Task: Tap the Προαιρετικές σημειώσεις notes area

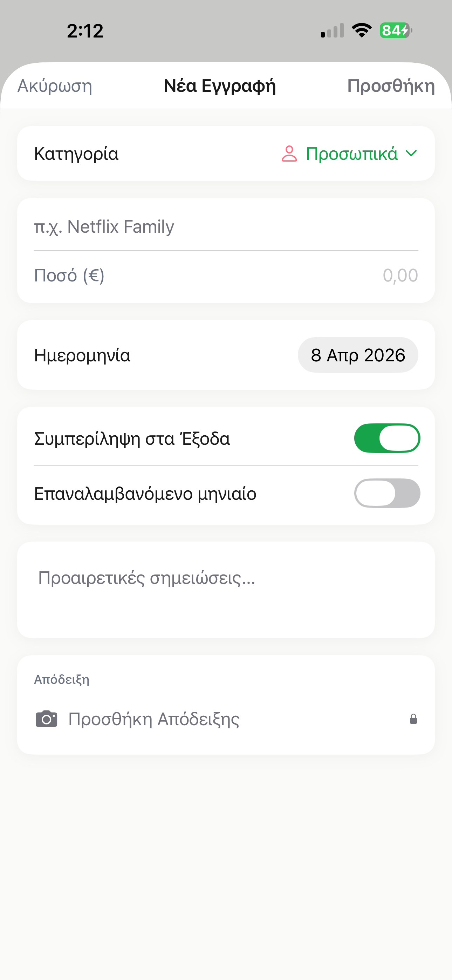Action: point(226,590)
